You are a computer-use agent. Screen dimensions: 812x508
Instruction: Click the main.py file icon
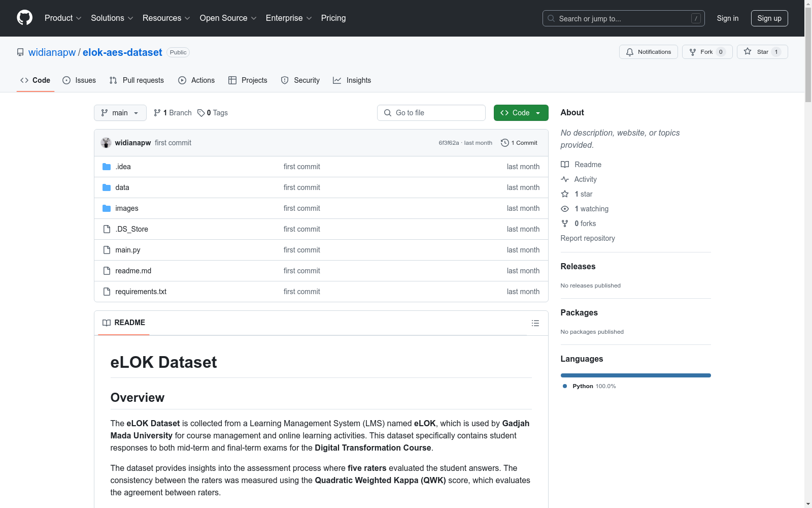107,250
